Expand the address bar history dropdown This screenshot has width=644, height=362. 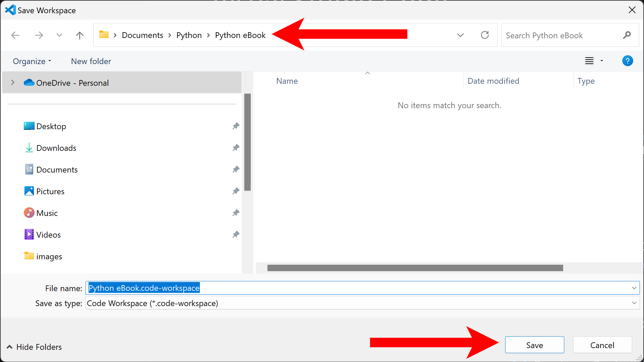tap(460, 35)
